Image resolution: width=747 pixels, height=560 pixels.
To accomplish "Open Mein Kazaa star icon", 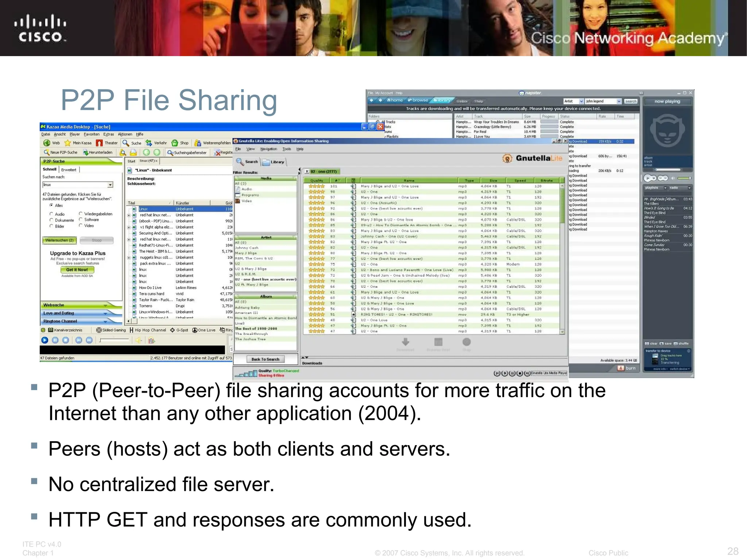I will (x=67, y=143).
